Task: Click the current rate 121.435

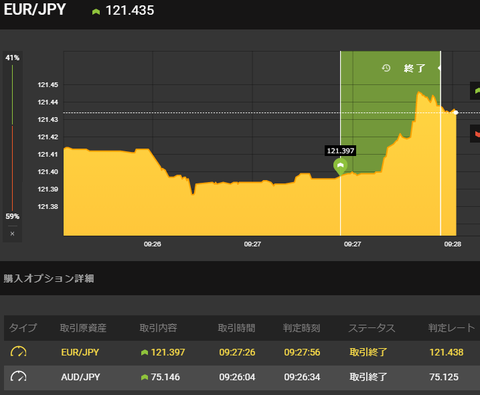Action: pos(130,10)
